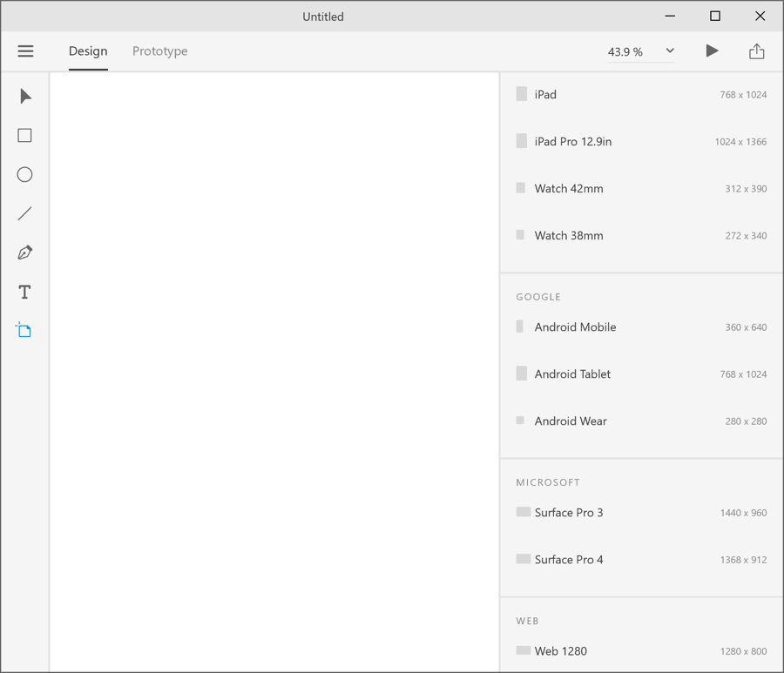Expand the zoom level dropdown arrow
The image size is (784, 673).
click(670, 50)
